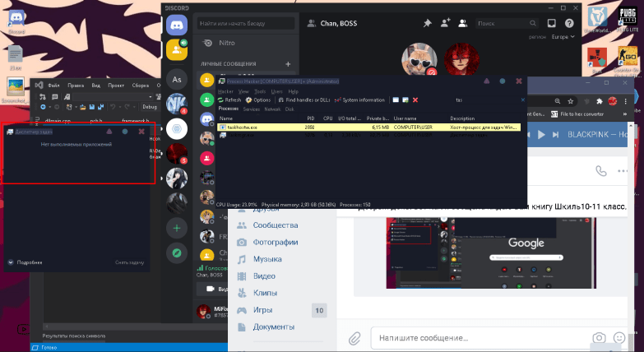Open the View menu in Process Hacker
Screen dimensions: 644x352
coord(243,91)
